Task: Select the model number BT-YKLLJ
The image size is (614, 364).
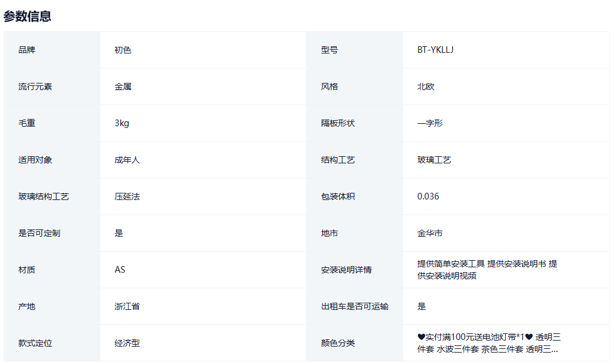Action: click(x=435, y=50)
